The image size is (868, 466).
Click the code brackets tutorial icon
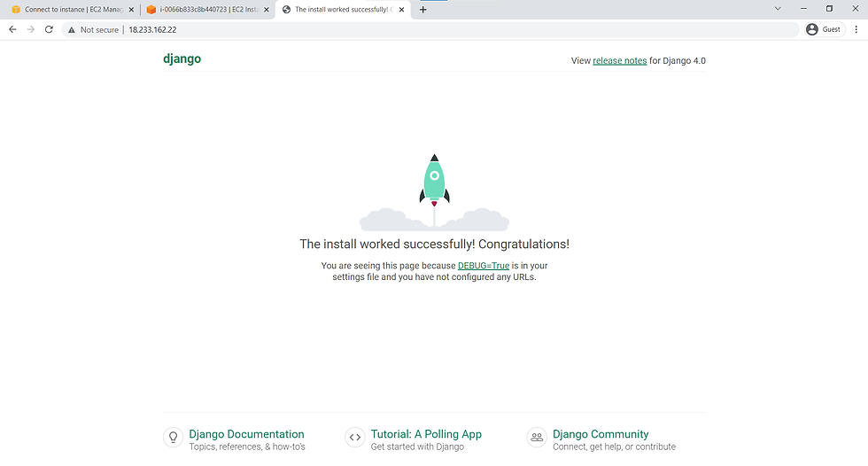(x=355, y=438)
